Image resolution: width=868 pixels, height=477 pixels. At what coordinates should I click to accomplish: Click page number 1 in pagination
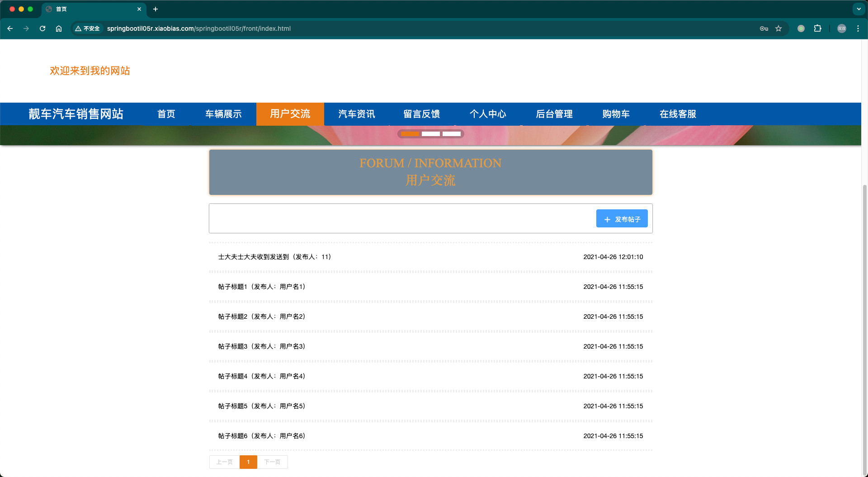[248, 462]
